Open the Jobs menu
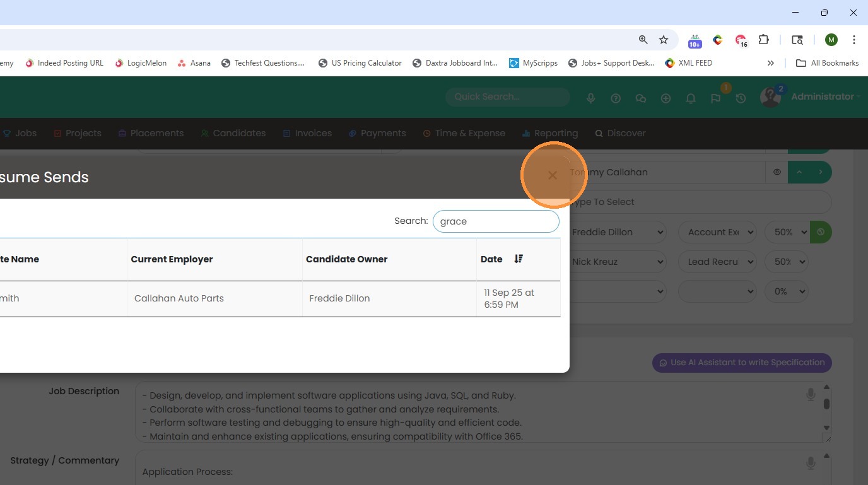The height and width of the screenshot is (485, 868). tap(20, 133)
